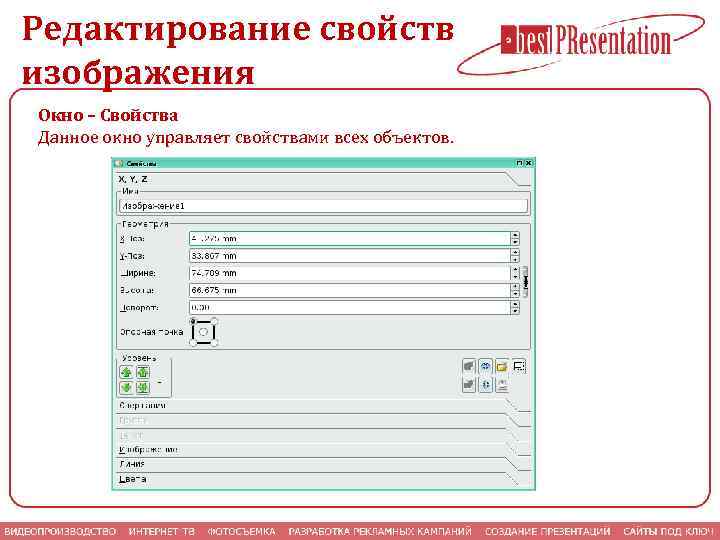Viewport: 720px width, 540px height.
Task: Flip the image vertically
Action: (485, 385)
